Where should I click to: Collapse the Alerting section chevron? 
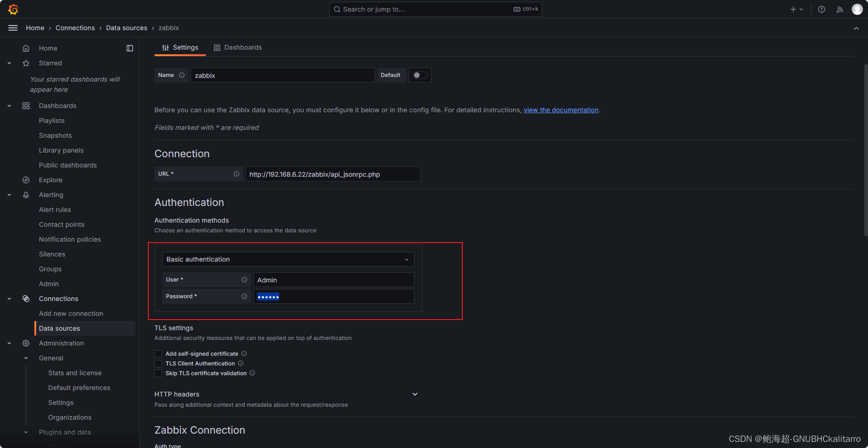[x=9, y=195]
